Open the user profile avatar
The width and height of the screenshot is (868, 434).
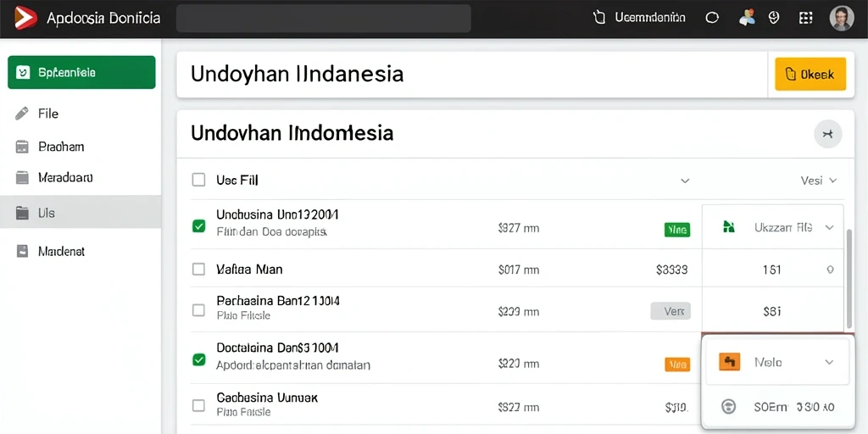click(842, 19)
